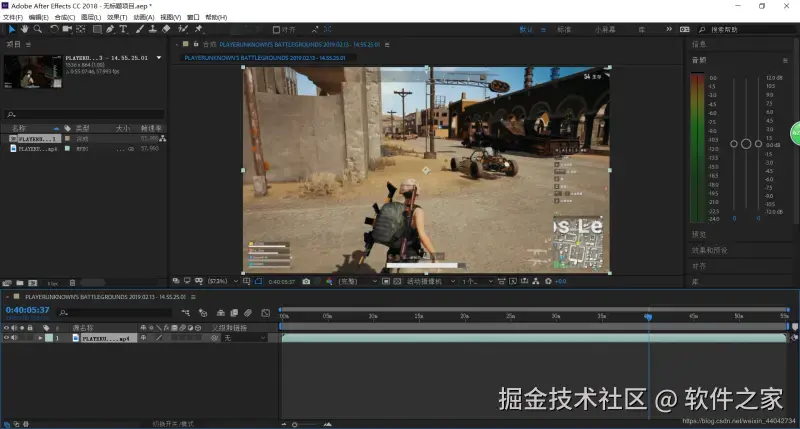Enable frame blending for the timeline
The height and width of the screenshot is (429, 800).
(x=234, y=313)
